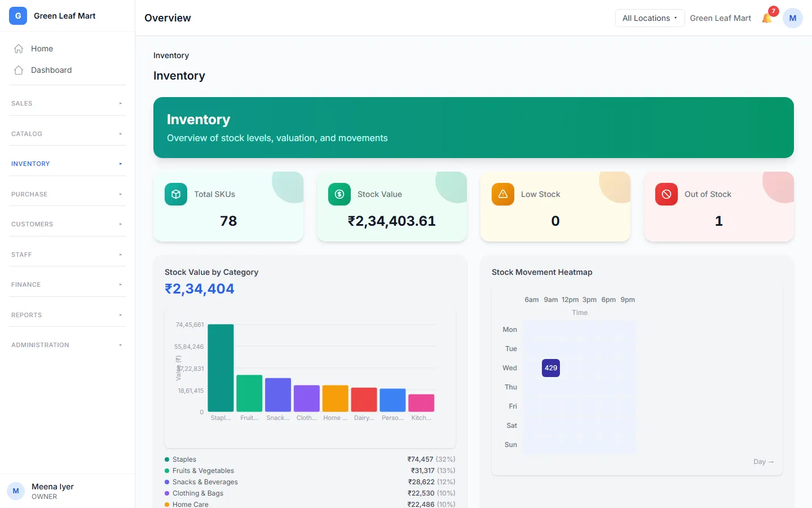
Task: Expand the Purchase sidebar section
Action: pyautogui.click(x=68, y=194)
